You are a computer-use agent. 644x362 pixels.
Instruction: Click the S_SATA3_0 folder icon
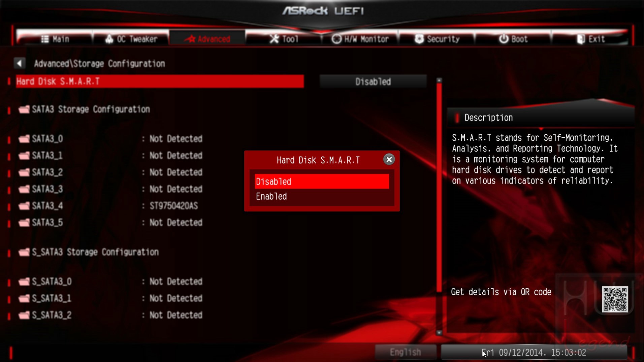click(x=24, y=281)
